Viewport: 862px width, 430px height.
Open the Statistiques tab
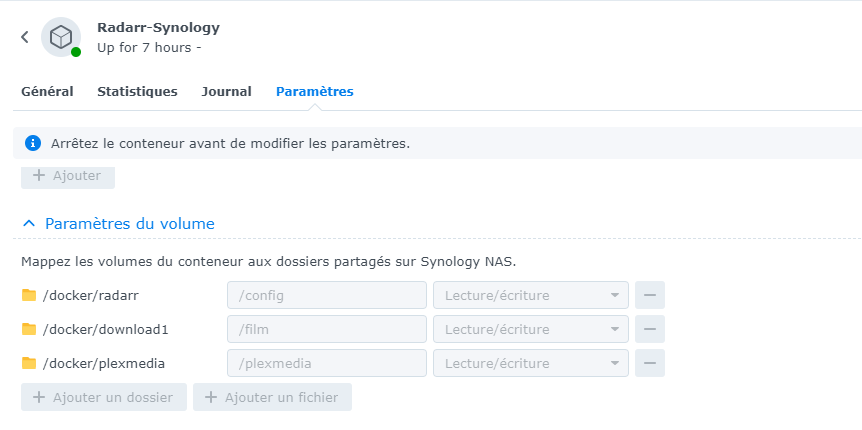pyautogui.click(x=137, y=91)
